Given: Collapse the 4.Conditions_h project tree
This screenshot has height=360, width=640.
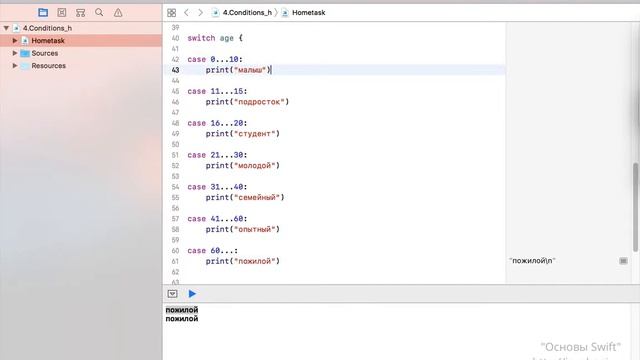Looking at the screenshot, I should pos(6,28).
